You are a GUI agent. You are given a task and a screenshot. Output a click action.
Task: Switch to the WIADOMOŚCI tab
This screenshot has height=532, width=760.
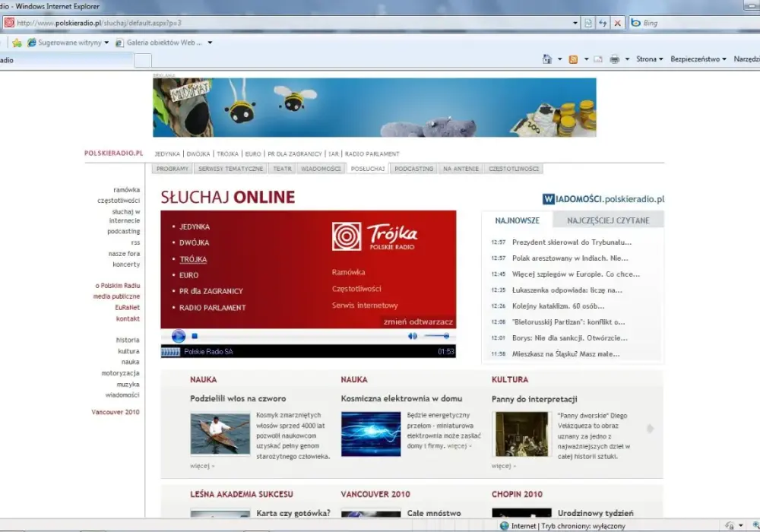click(321, 169)
